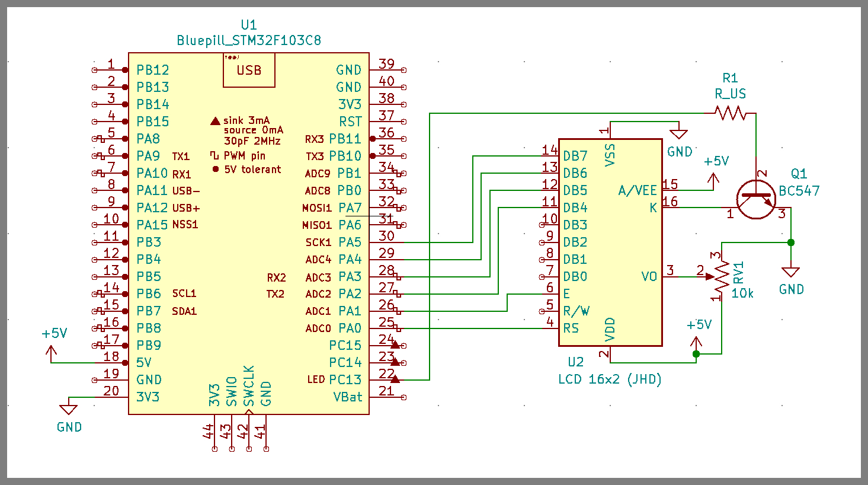Select the R_US resistor value text
This screenshot has height=485, width=868.
pyautogui.click(x=730, y=94)
